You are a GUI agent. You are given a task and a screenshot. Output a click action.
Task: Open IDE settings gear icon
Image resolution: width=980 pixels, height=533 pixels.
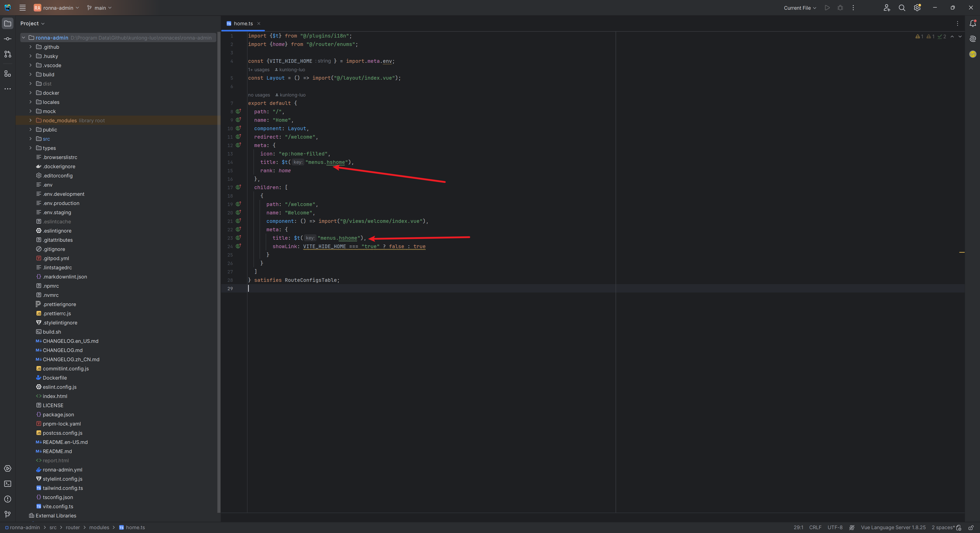point(917,8)
